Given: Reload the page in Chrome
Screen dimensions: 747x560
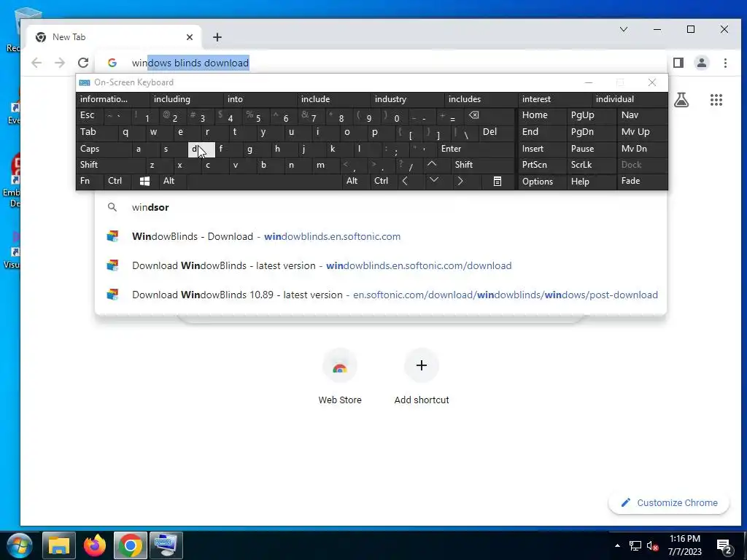Looking at the screenshot, I should pos(83,63).
